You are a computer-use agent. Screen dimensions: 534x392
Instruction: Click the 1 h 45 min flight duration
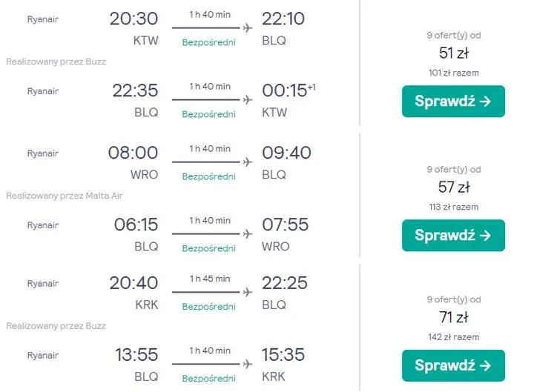point(209,279)
